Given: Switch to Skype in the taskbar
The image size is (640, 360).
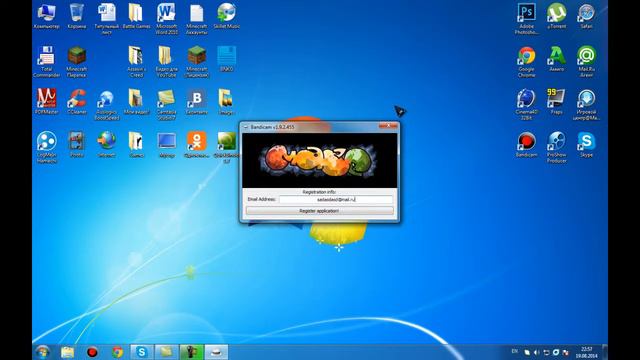Looking at the screenshot, I should pyautogui.click(x=142, y=352).
